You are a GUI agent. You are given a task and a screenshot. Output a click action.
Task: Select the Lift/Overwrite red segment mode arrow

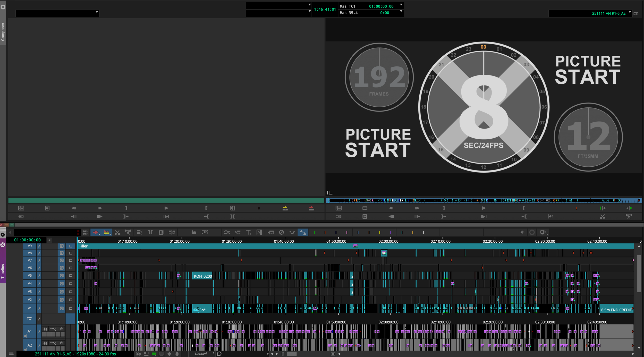(x=96, y=232)
